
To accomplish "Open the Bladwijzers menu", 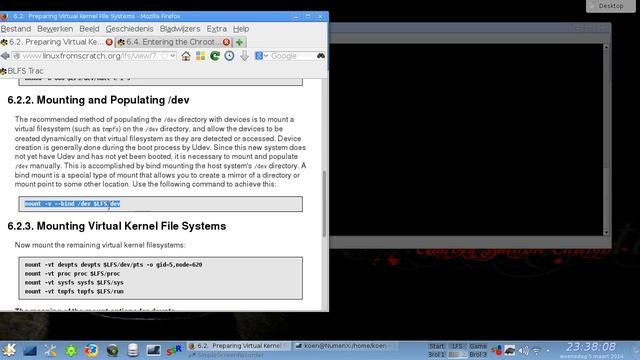I will click(x=180, y=29).
